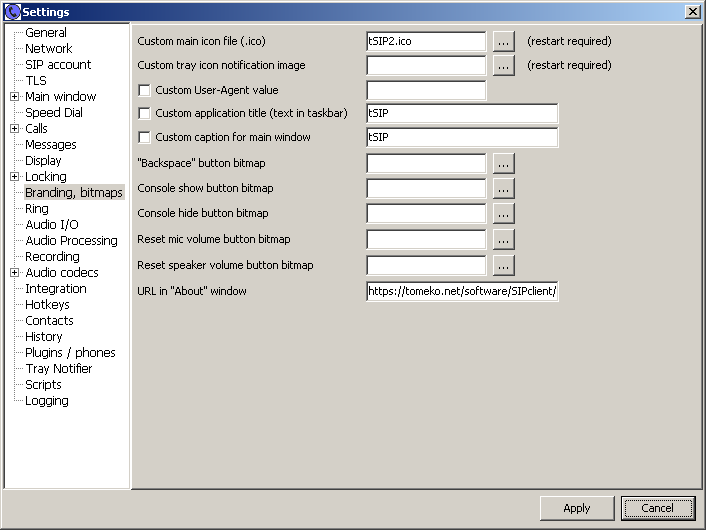
Task: Browse for Console hide button bitmap
Action: click(x=503, y=213)
